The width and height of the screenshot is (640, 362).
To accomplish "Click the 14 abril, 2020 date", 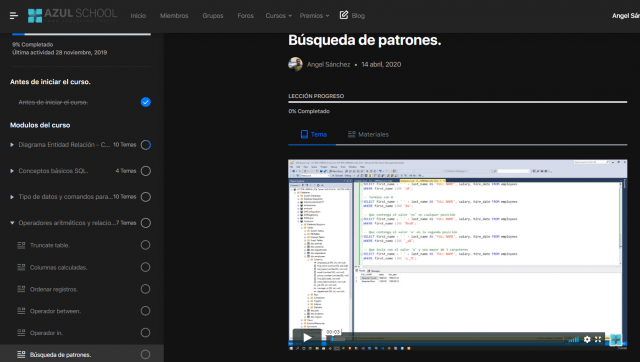I will point(381,64).
